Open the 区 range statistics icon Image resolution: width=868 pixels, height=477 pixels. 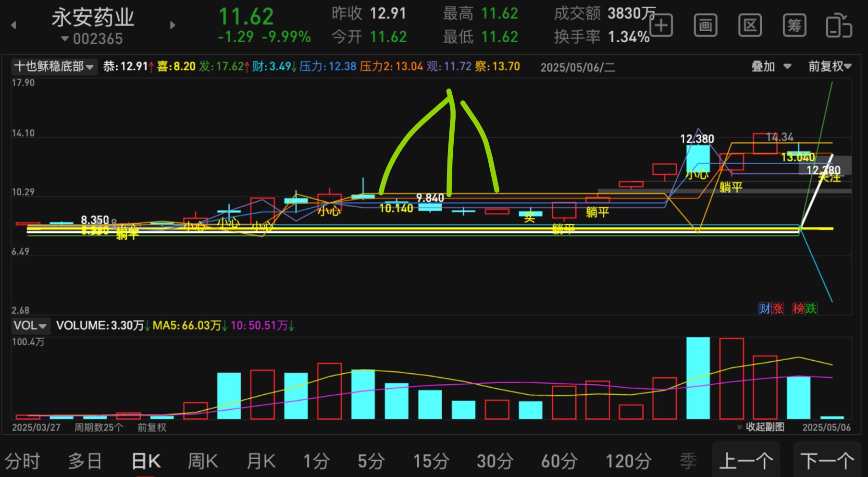click(750, 25)
